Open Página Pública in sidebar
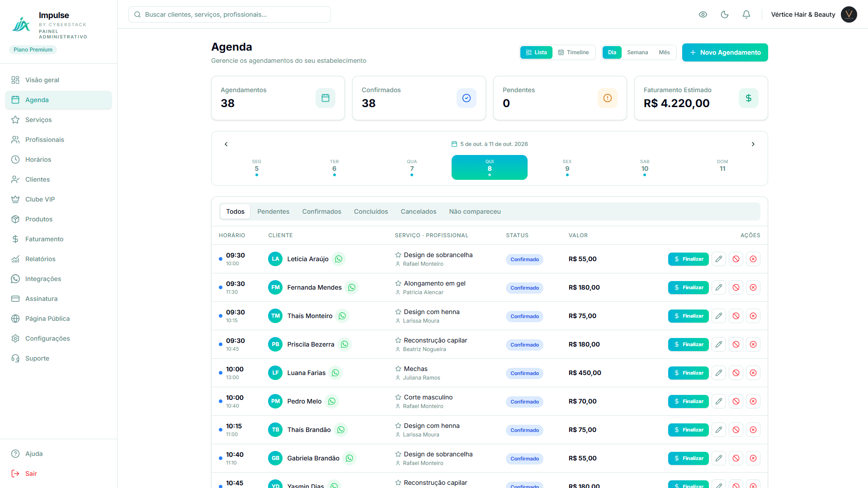Image resolution: width=868 pixels, height=488 pixels. (58, 319)
